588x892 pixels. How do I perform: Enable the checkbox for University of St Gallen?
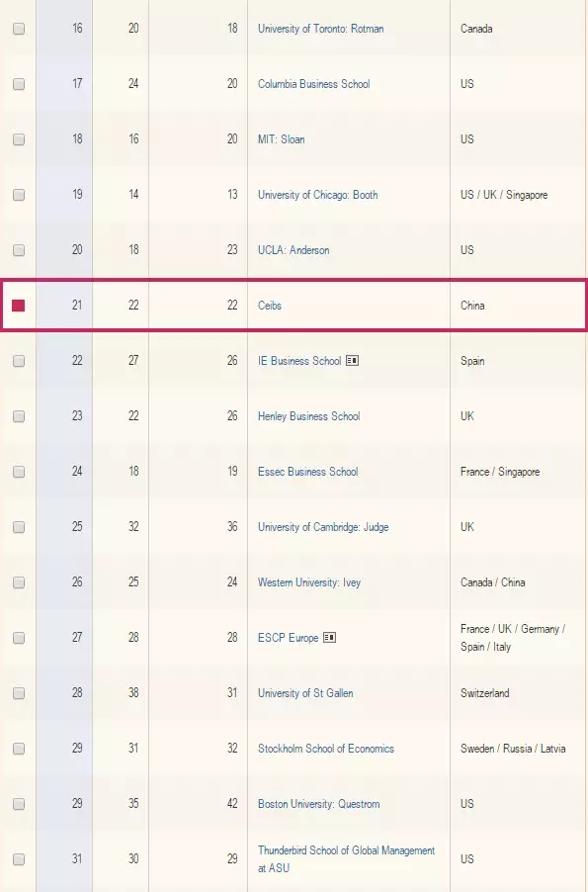point(19,693)
